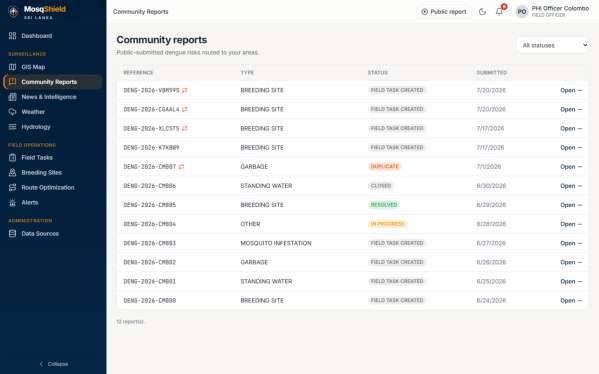Open the Dashboard grid icon
599x374 pixels.
point(13,36)
